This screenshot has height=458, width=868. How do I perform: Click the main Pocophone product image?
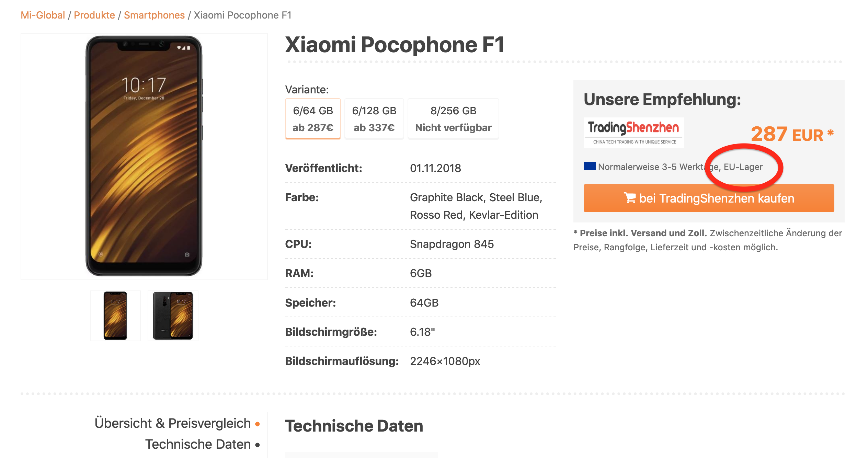(x=144, y=156)
